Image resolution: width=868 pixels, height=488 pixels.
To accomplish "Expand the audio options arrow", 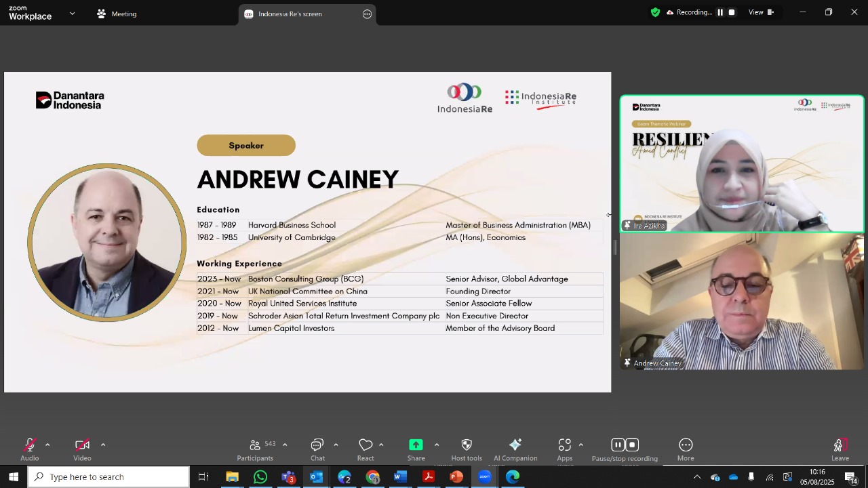I will coord(47,445).
